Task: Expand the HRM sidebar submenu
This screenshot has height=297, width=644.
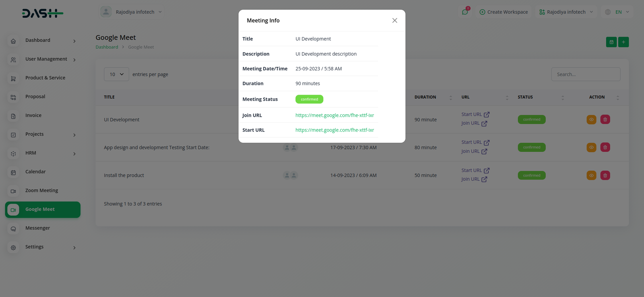Action: 74,154
